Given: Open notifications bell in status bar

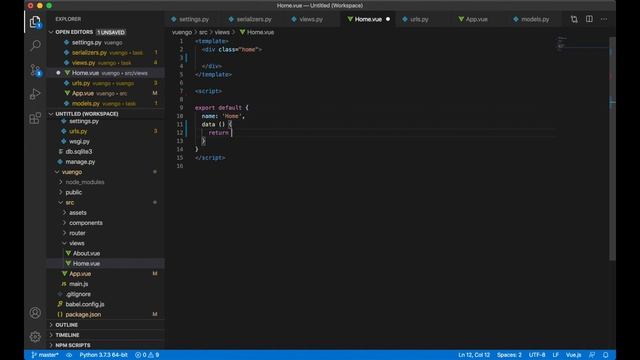Looking at the screenshot, I should tap(606, 355).
